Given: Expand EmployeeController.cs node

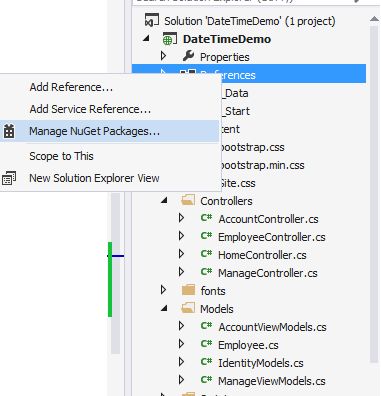Looking at the screenshot, I should click(181, 236).
